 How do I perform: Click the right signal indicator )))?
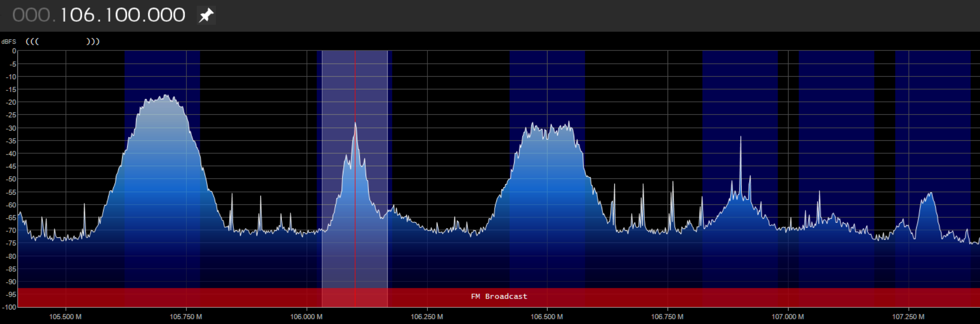[93, 41]
